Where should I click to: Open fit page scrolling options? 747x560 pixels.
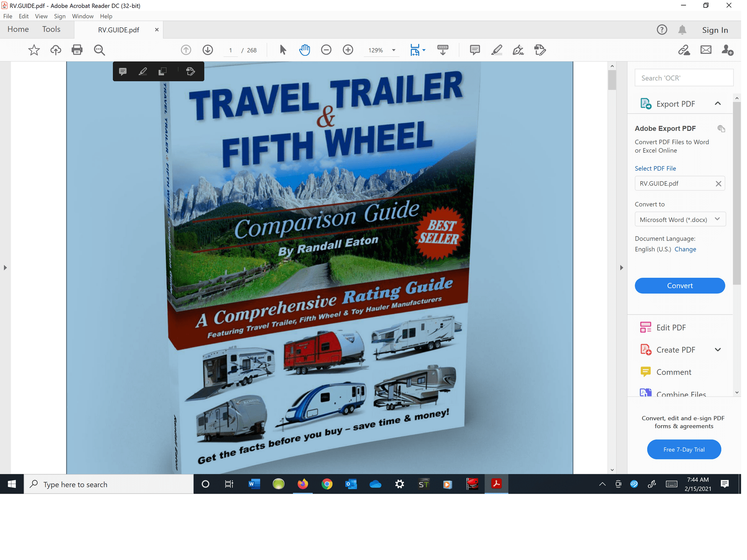coord(418,50)
